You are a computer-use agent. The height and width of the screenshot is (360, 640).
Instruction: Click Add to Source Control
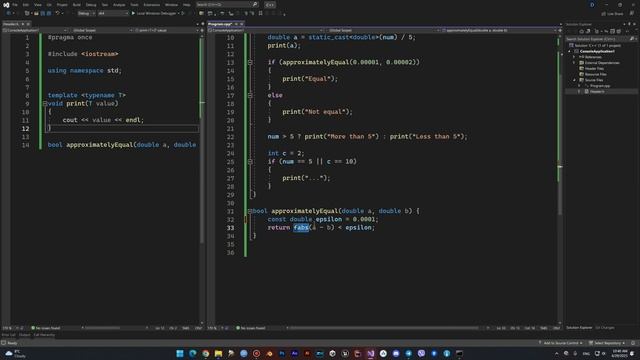561,343
